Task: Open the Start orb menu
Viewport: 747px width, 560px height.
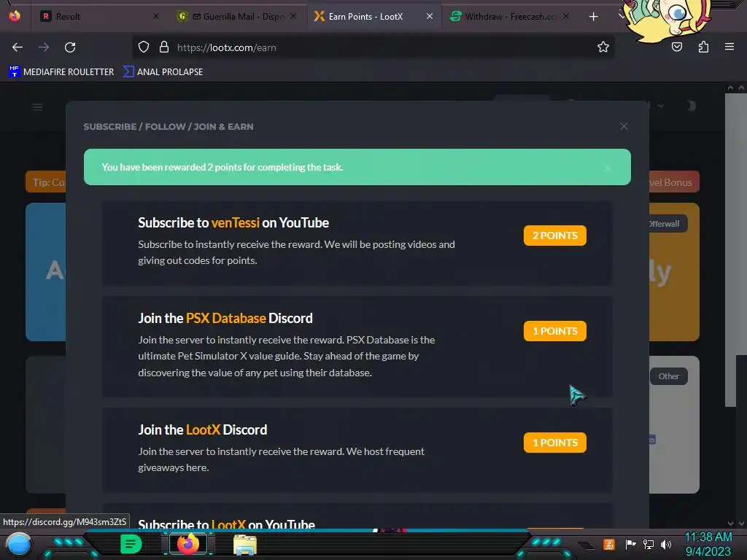Action: tap(19, 544)
